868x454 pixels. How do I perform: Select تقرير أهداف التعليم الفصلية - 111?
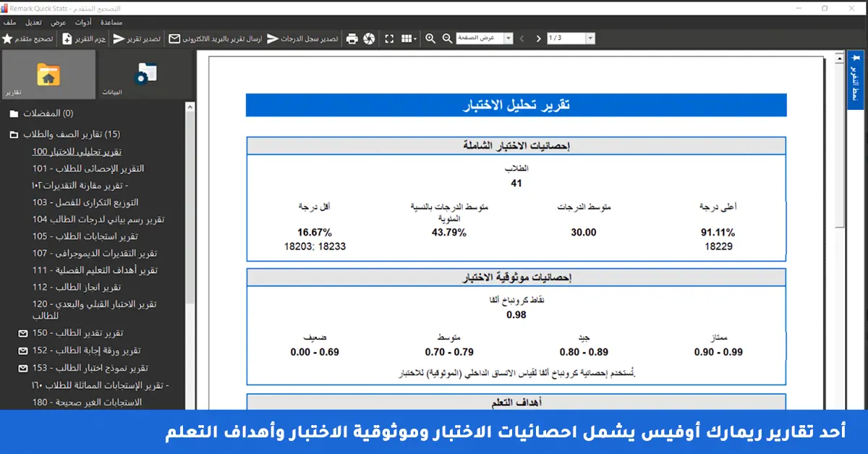tap(95, 270)
